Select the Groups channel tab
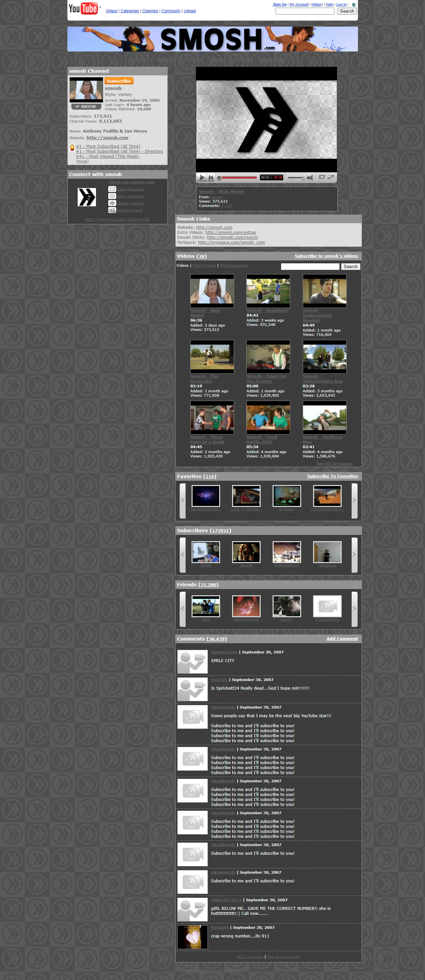 218,59
